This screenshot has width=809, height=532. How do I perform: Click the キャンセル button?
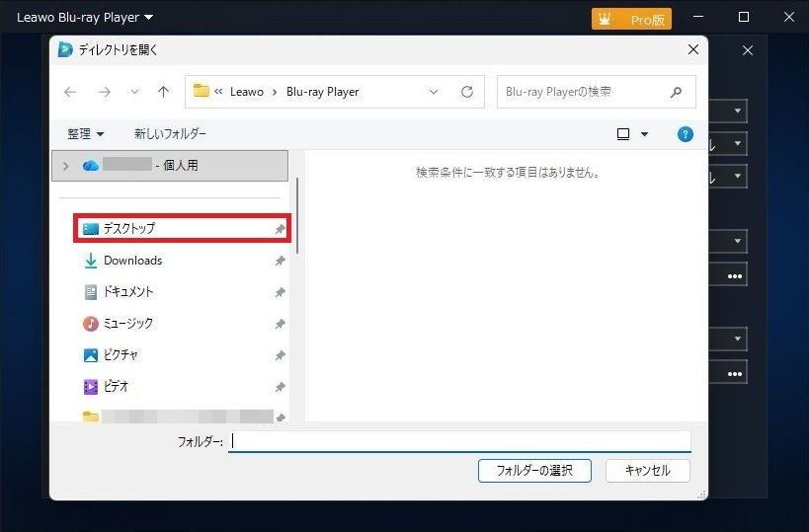tap(647, 470)
